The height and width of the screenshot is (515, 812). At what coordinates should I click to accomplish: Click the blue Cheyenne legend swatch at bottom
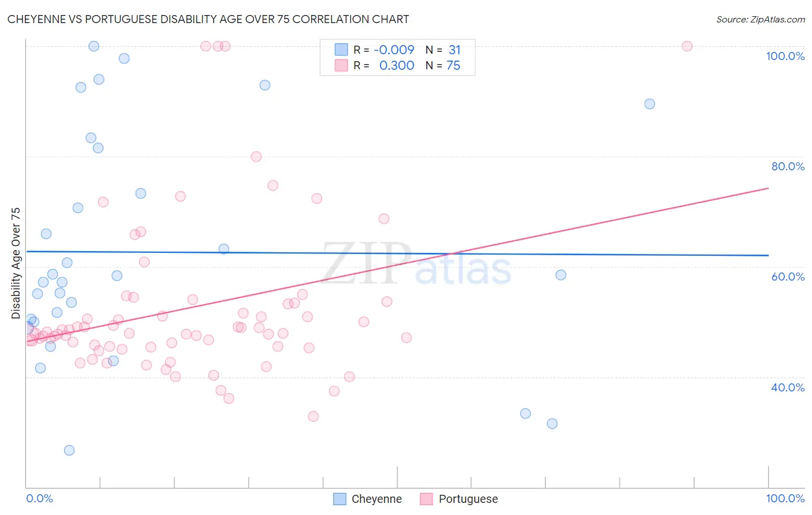tap(340, 499)
